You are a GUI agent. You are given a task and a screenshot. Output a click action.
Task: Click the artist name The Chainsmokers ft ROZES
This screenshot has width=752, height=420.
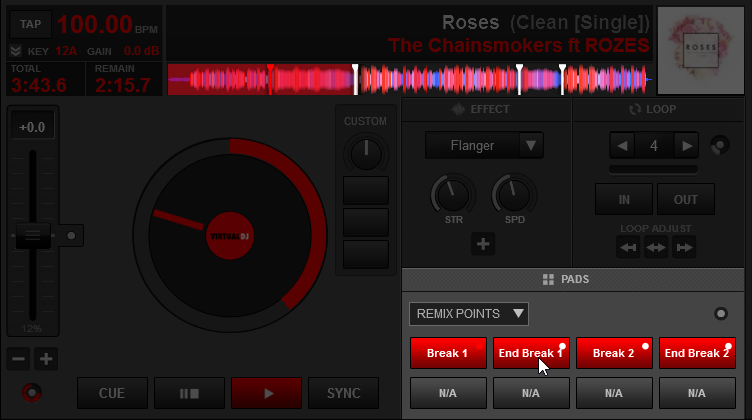(518, 45)
